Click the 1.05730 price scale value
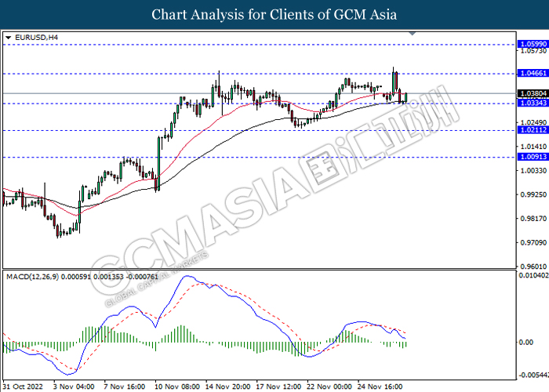The width and height of the screenshot is (549, 392). pyautogui.click(x=533, y=51)
